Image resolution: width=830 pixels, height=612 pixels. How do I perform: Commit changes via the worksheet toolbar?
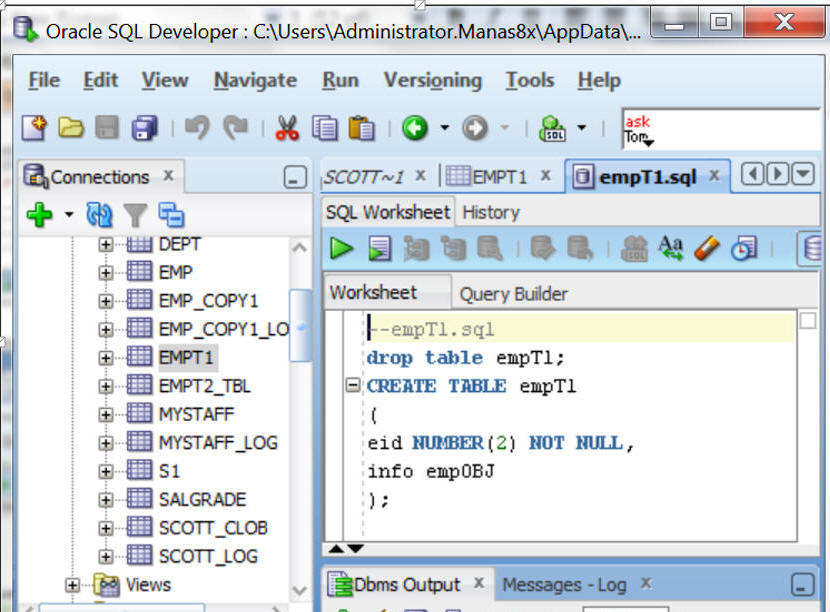pyautogui.click(x=543, y=248)
